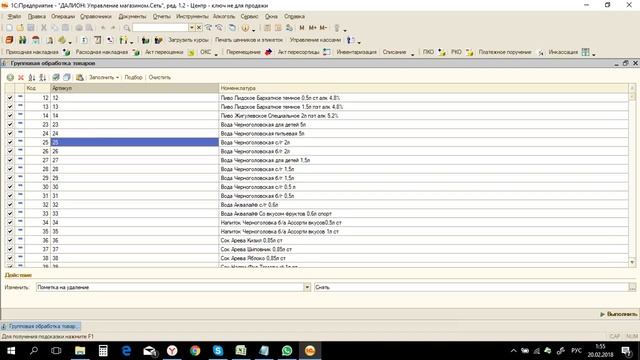This screenshot has width=640, height=360.
Task: Open the Заполнить dropdown
Action: (104, 77)
